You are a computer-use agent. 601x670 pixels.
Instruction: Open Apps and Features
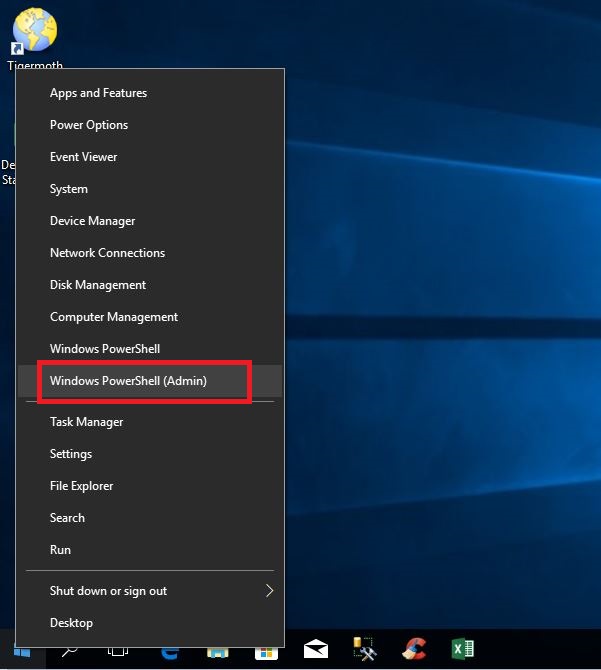tap(150, 93)
